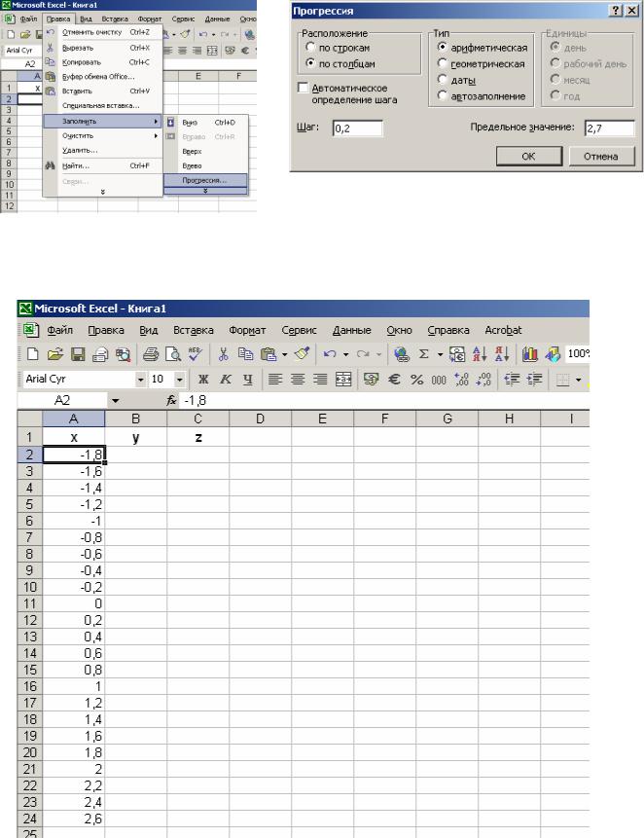Click the Sort Descending icon
The height and width of the screenshot is (838, 644).
(501, 354)
